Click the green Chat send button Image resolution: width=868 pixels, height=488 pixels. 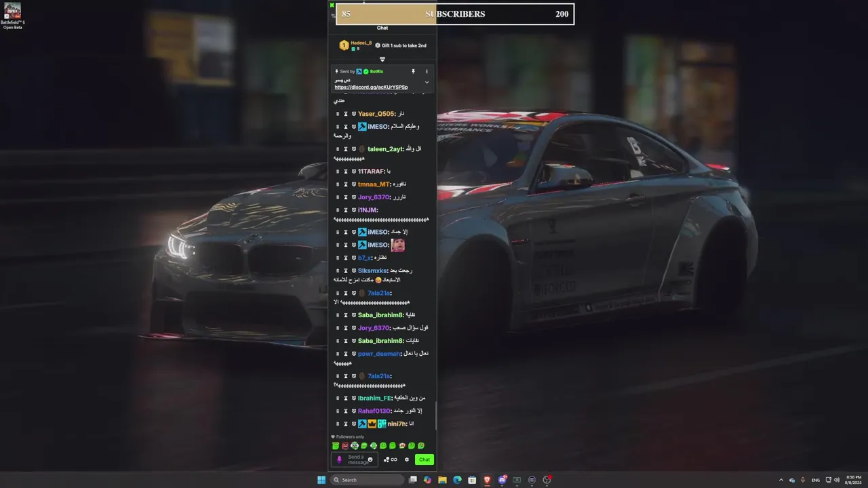425,460
